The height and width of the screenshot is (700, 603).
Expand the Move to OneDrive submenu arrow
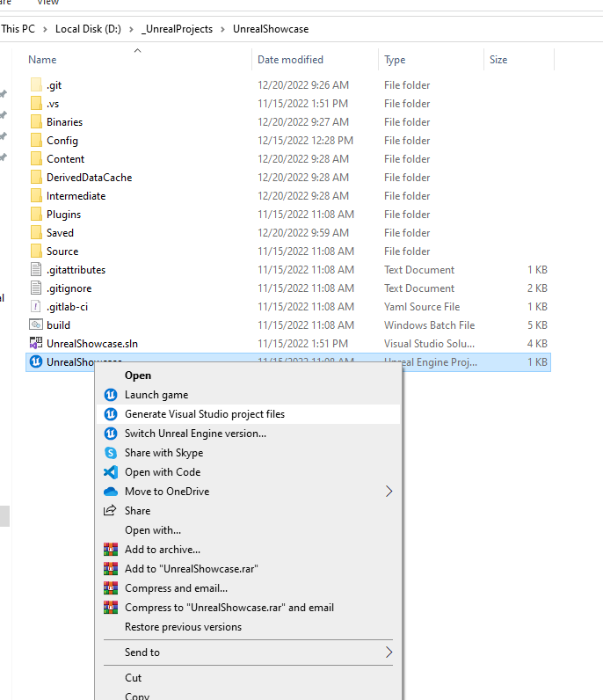389,492
